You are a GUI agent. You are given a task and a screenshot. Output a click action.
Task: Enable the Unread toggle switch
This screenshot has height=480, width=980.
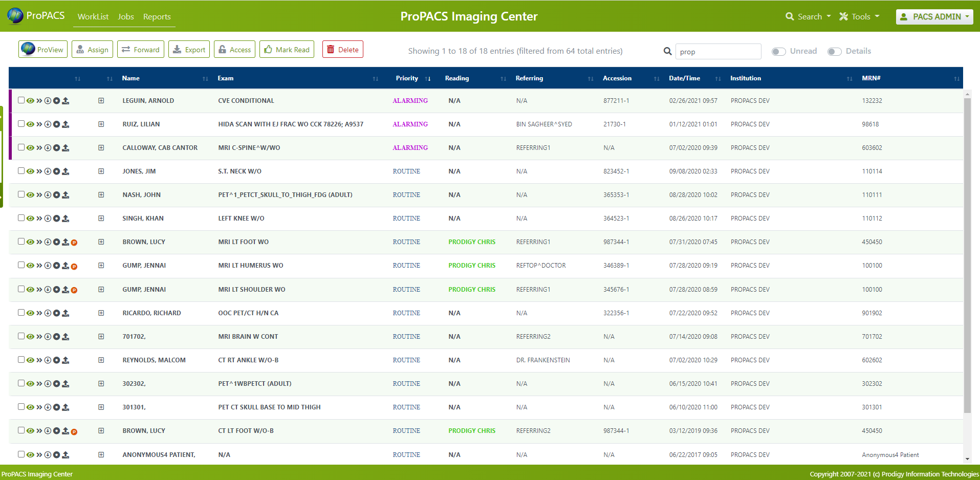(x=779, y=52)
